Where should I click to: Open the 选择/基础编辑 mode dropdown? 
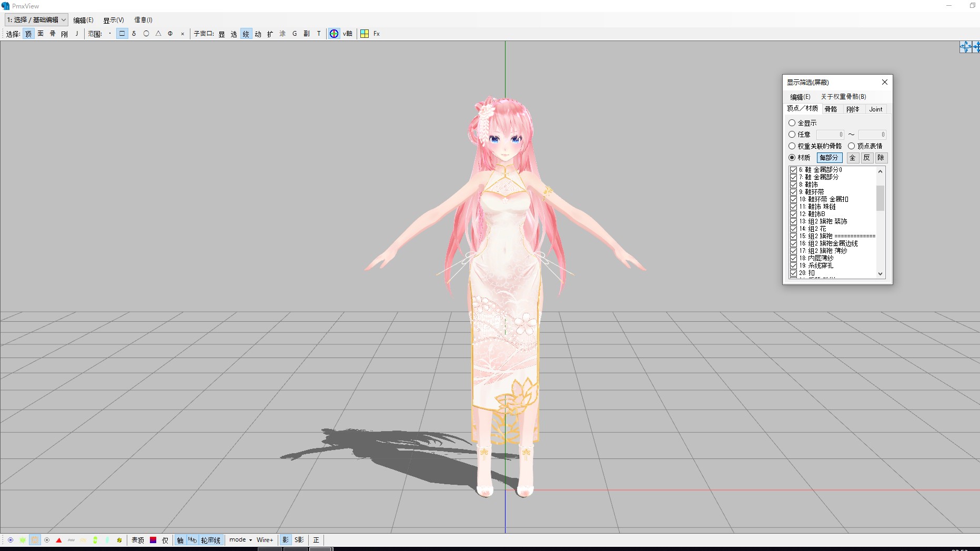[36, 20]
